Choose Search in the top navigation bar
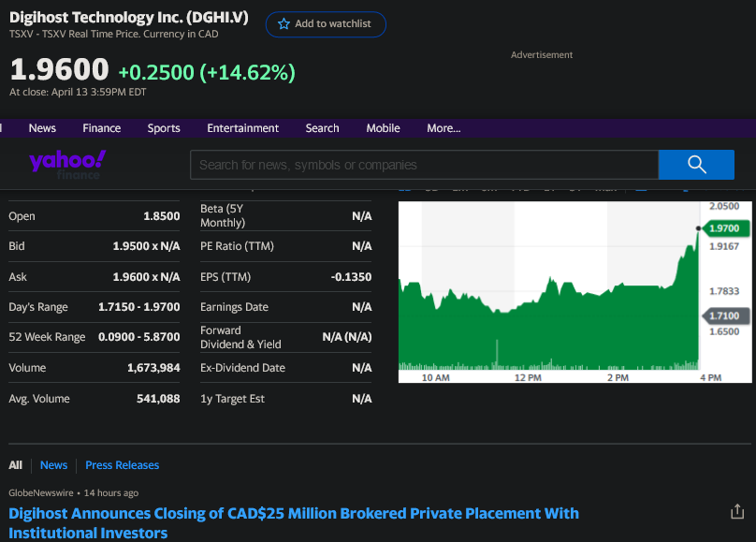 [322, 128]
